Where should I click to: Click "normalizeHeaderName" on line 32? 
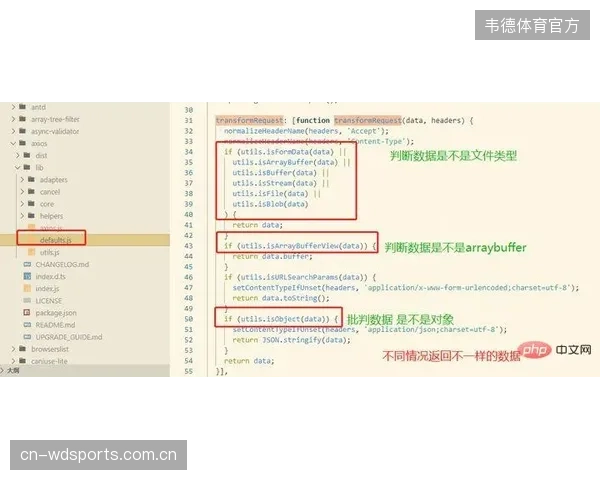pos(264,131)
